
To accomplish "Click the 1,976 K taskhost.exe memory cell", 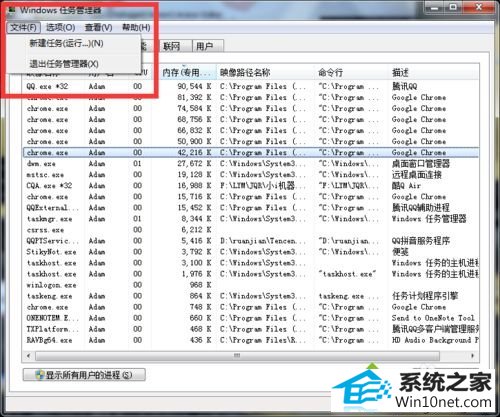I will click(196, 274).
